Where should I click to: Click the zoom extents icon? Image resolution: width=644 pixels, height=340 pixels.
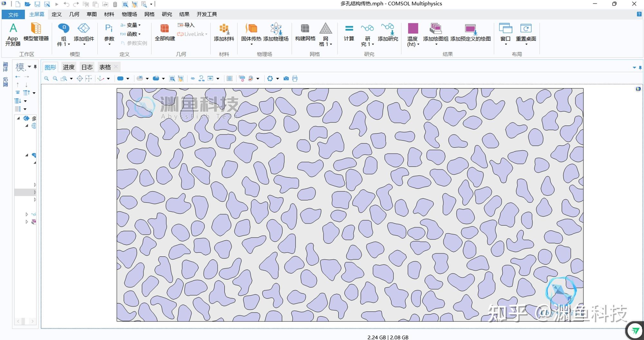pyautogui.click(x=80, y=78)
